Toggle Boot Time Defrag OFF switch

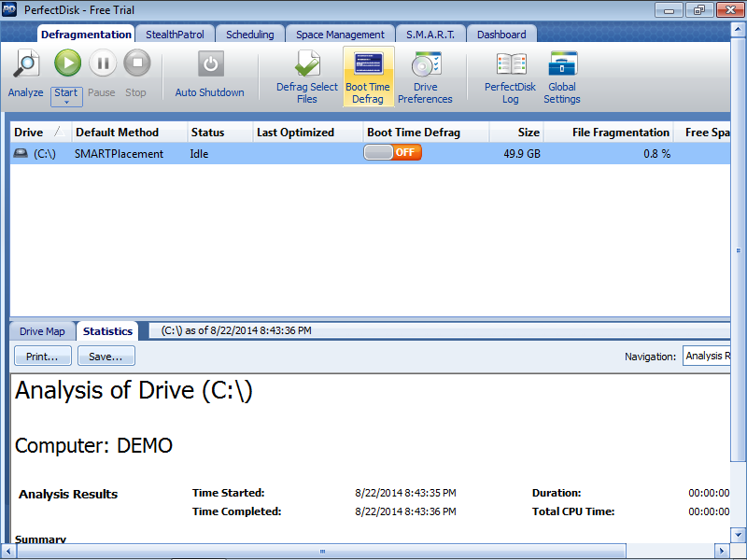coord(392,153)
